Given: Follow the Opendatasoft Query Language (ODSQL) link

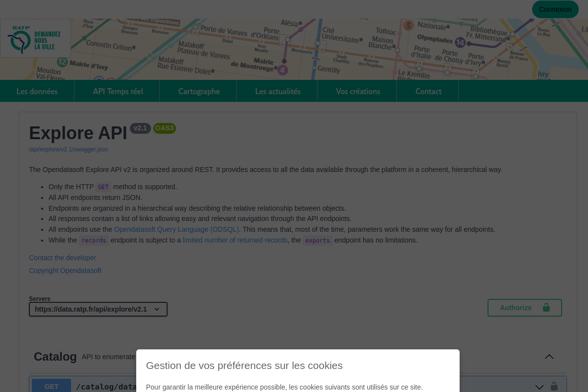Looking at the screenshot, I should tap(177, 229).
